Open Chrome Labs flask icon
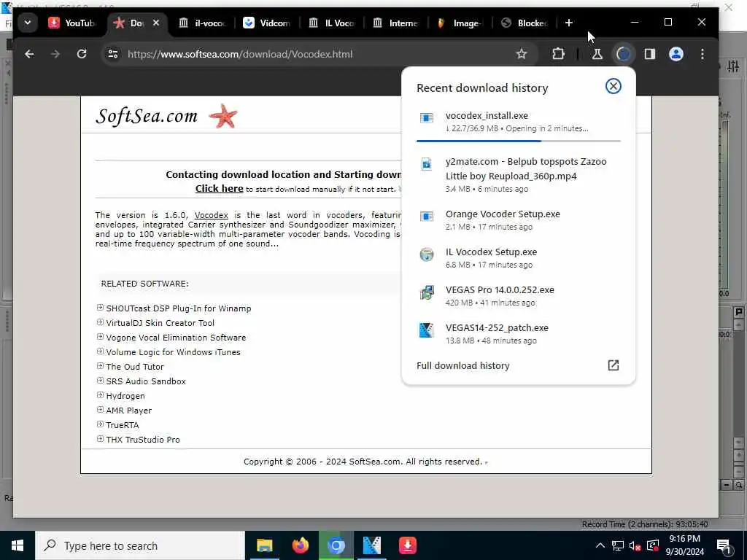 (597, 54)
